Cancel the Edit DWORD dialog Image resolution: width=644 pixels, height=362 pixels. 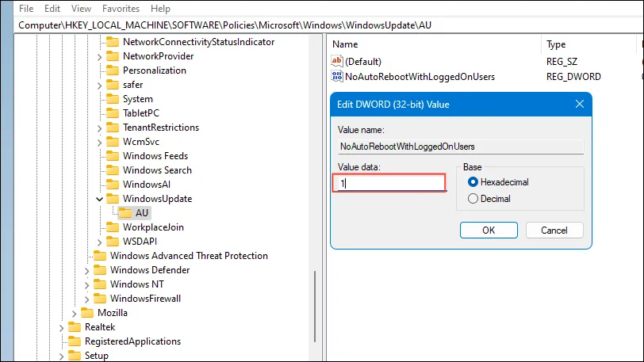tap(554, 231)
